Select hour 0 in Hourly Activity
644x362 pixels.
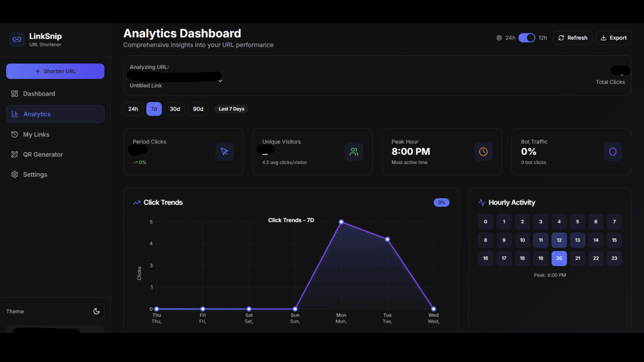486,222
